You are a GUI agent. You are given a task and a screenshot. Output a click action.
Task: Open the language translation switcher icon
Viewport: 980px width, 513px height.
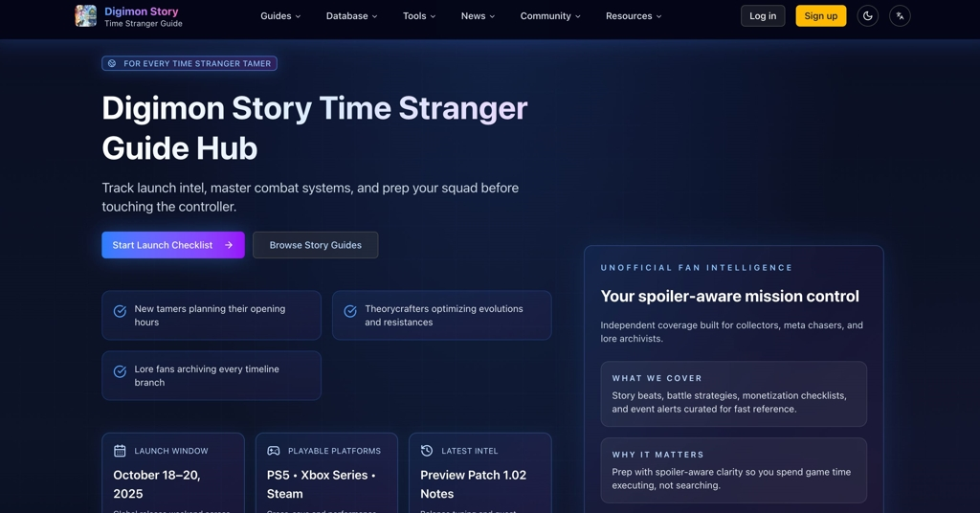(x=900, y=15)
